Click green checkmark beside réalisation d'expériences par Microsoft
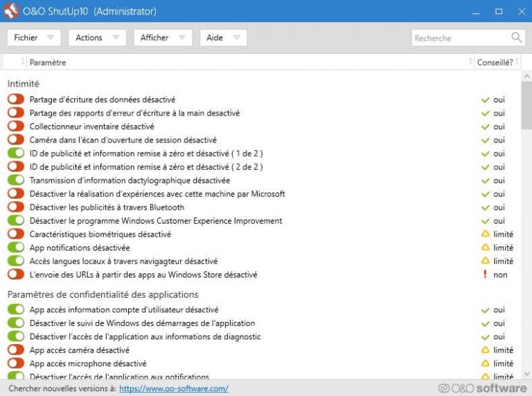Screen dimensions: 532x396 click(x=485, y=195)
